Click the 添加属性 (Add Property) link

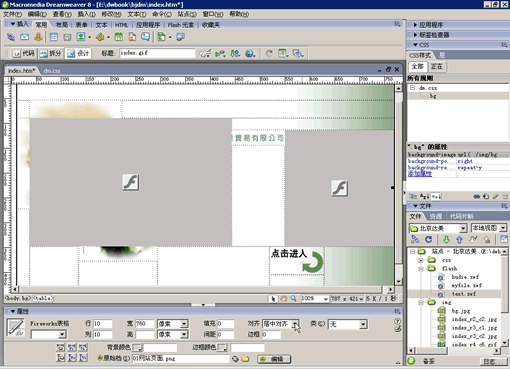coord(420,174)
